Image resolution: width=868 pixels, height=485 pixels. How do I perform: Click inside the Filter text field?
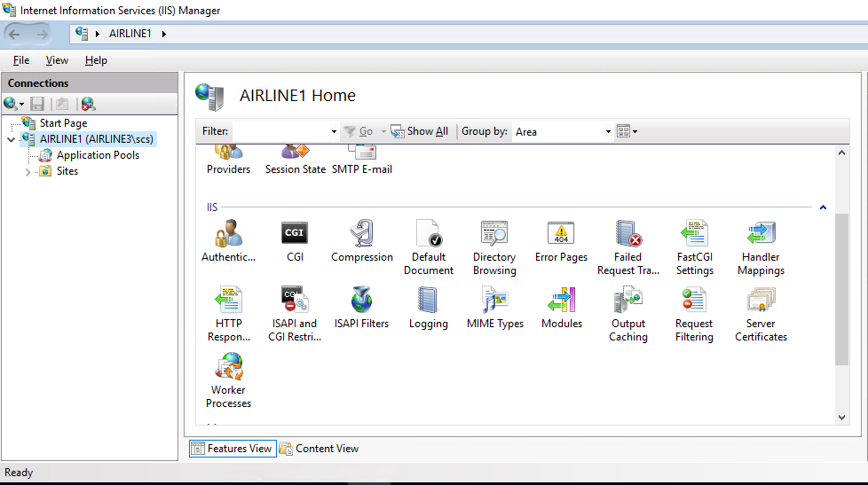pos(280,131)
